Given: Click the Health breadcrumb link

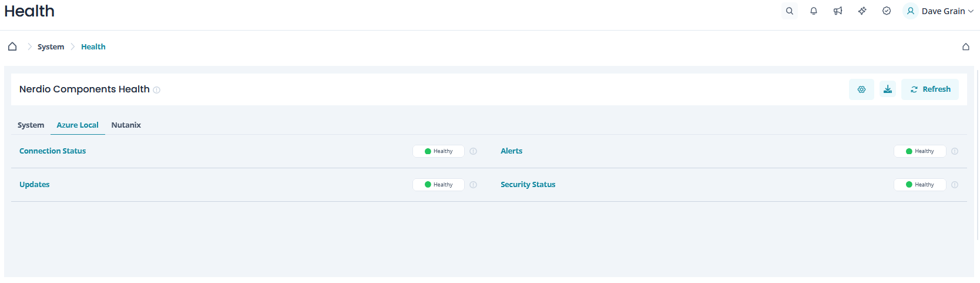Looking at the screenshot, I should click(x=93, y=46).
